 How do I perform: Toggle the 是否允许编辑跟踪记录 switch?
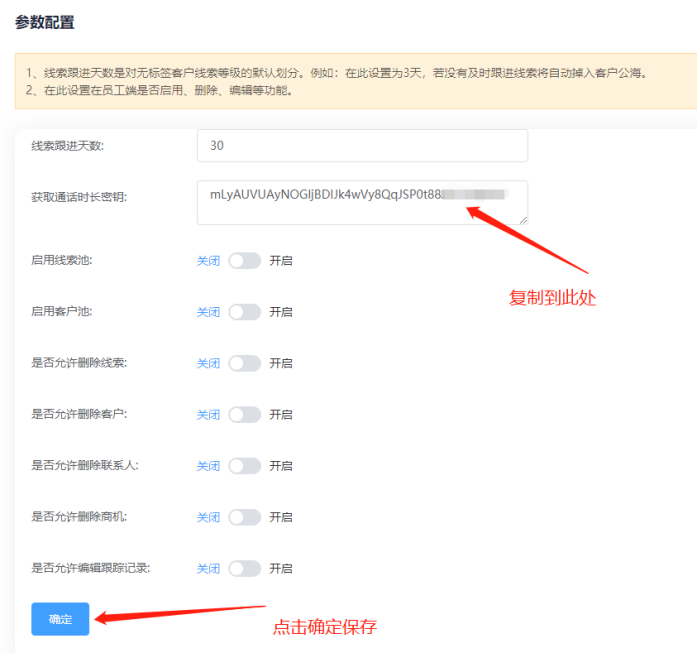(x=244, y=568)
